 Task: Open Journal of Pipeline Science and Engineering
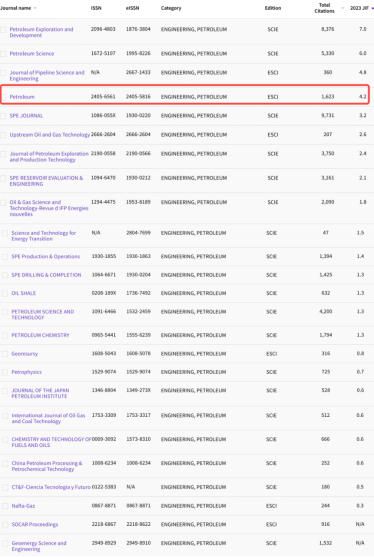(47, 75)
